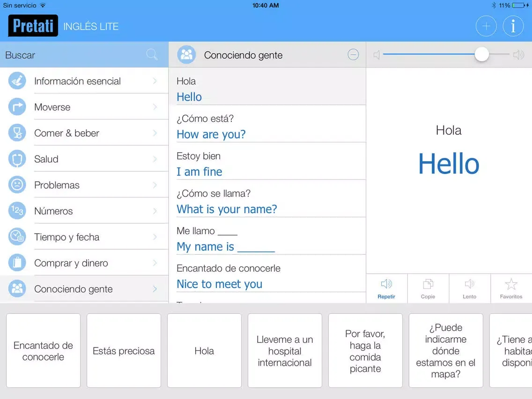532x399 pixels.
Task: Open the Números category
Action: point(84,211)
